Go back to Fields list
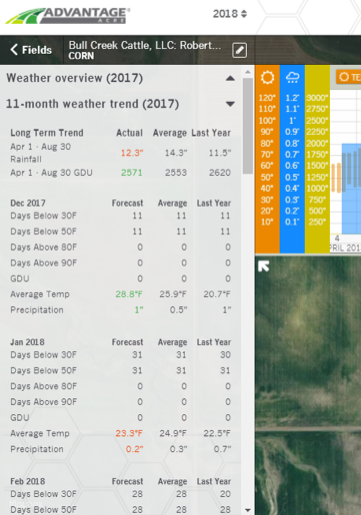The height and width of the screenshot is (515, 361). pyautogui.click(x=31, y=50)
